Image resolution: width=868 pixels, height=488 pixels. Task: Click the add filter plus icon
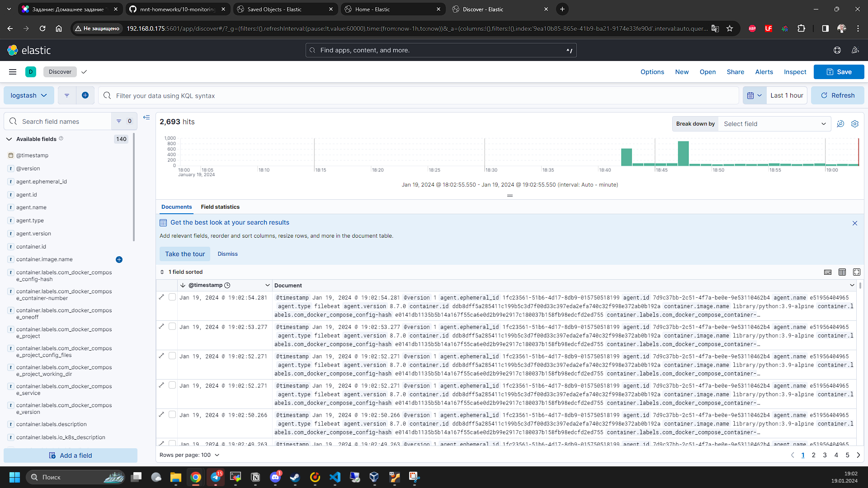(85, 95)
